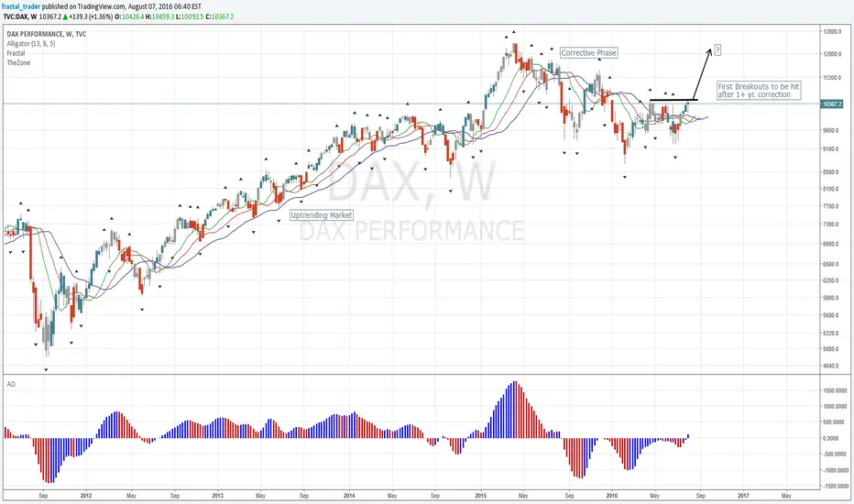Viewport: 854px width, 504px height.
Task: Click the 0.0000 AO axis label
Action: click(830, 438)
